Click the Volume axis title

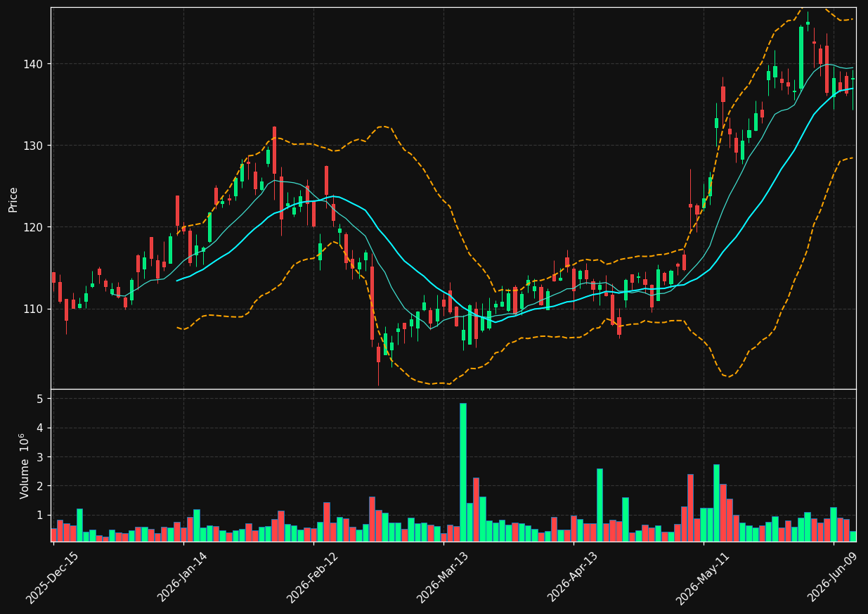pos(25,466)
